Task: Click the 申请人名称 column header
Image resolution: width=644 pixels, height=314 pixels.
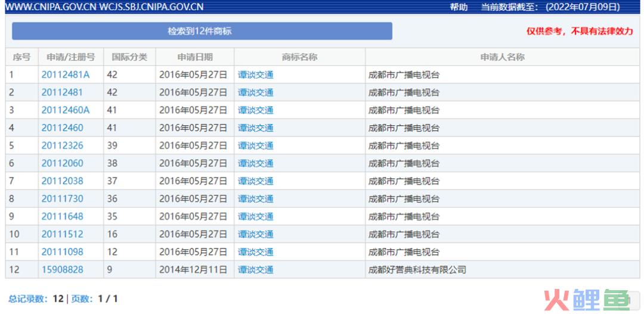Action: [x=502, y=57]
